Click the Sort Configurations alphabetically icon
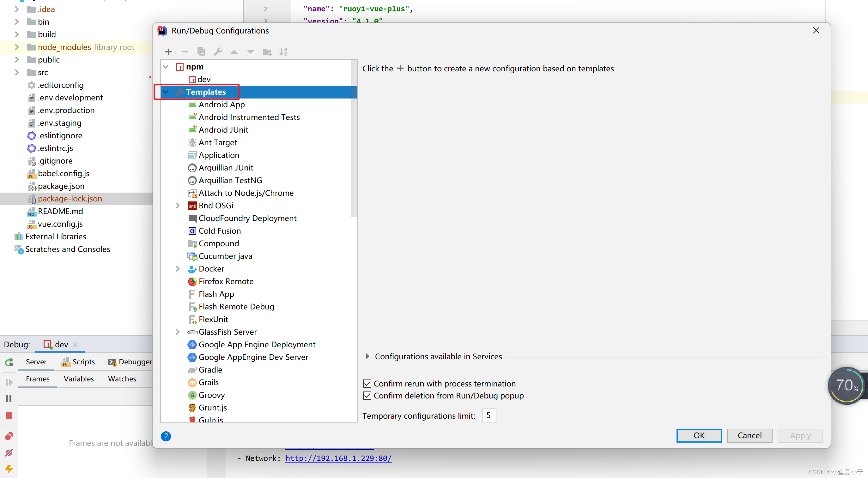The width and height of the screenshot is (868, 478). pyautogui.click(x=283, y=52)
